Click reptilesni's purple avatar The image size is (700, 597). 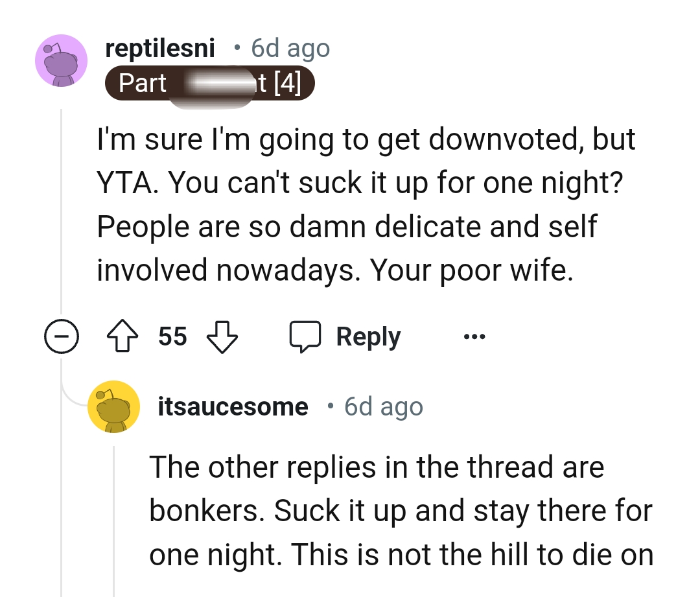tap(61, 60)
